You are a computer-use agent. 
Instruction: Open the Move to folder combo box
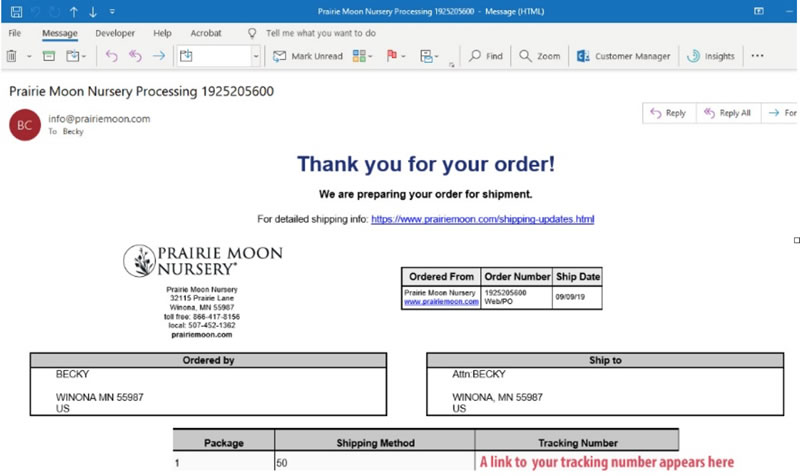(218, 56)
